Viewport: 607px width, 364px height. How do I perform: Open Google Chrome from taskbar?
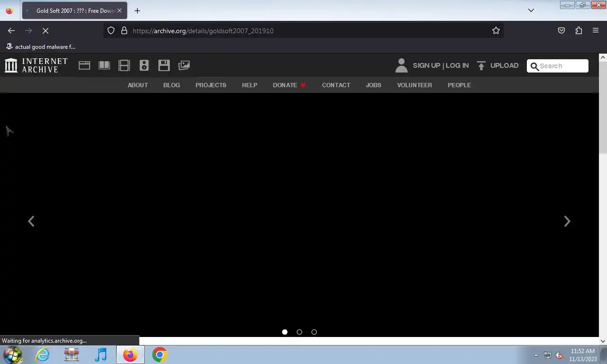coord(159,355)
